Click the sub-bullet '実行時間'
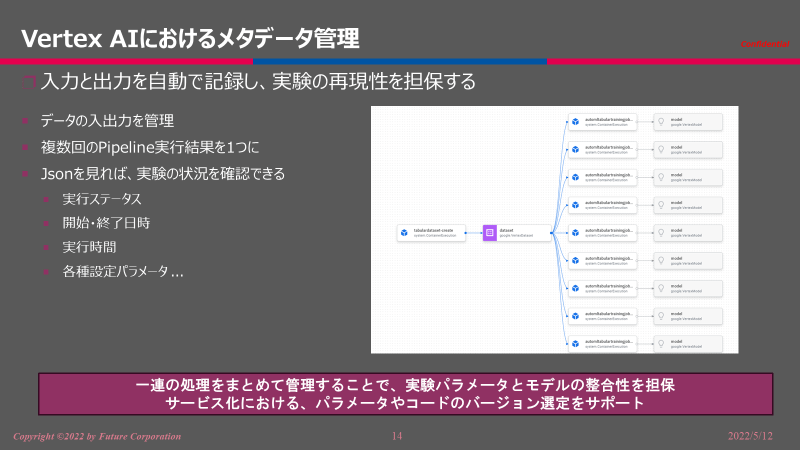The image size is (800, 450). pos(89,247)
